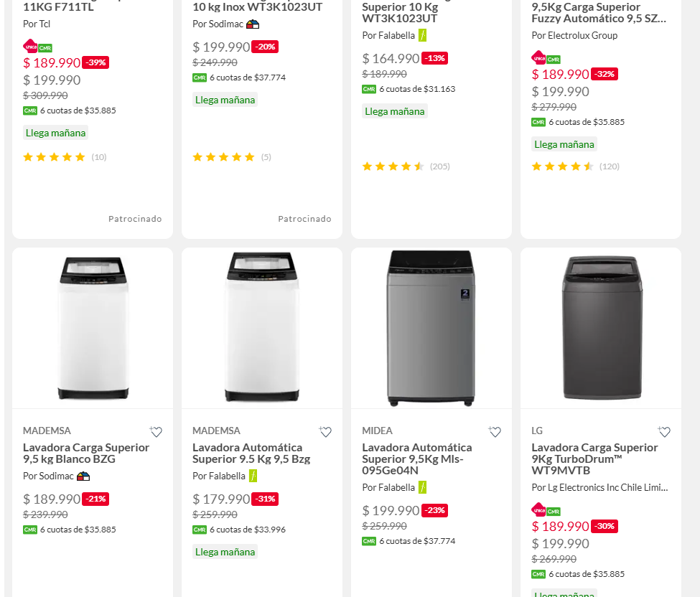Click heart icon on LG TurboDrum washer
700x597 pixels.
click(x=665, y=432)
